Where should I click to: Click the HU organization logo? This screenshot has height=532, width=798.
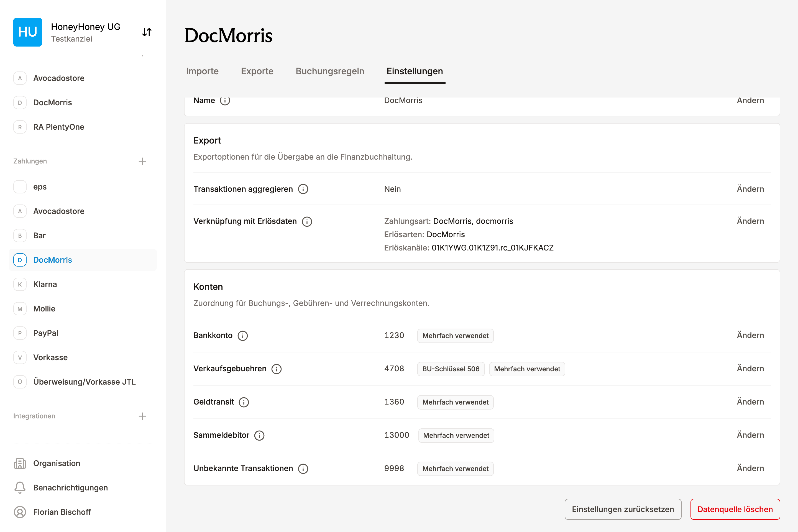pyautogui.click(x=27, y=32)
